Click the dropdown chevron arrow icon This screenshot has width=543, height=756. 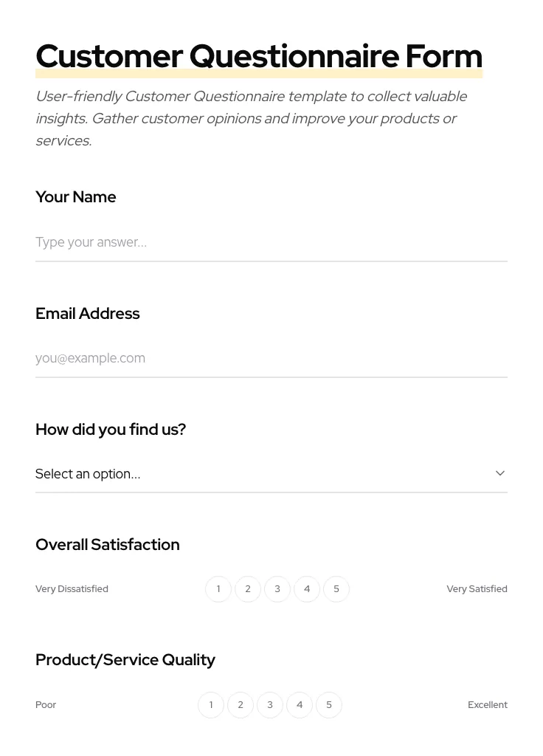click(500, 472)
